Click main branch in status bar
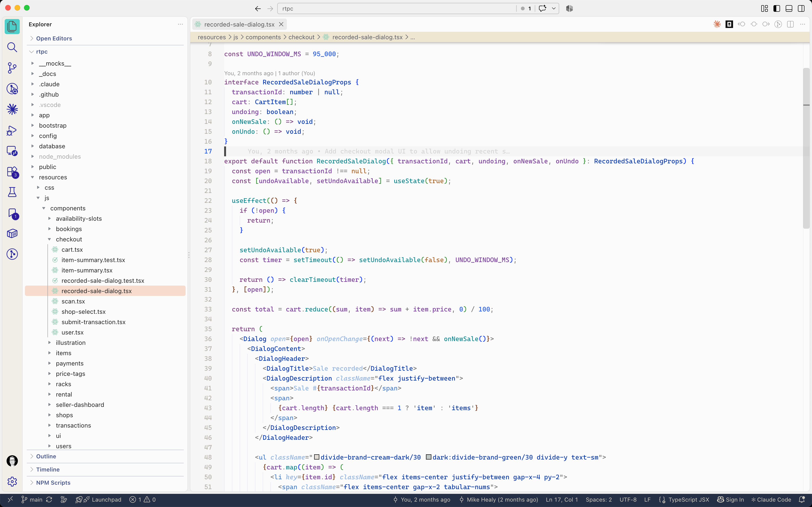 (x=32, y=500)
